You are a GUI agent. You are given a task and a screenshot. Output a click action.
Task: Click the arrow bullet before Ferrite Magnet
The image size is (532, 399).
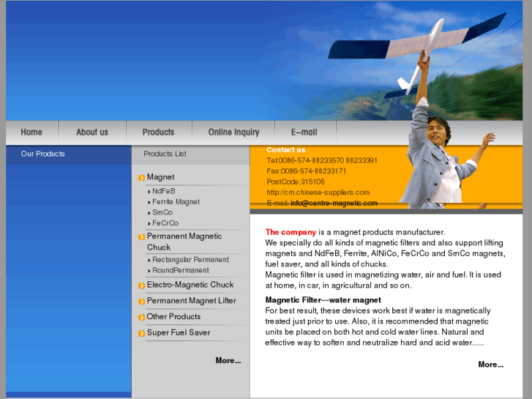149,202
